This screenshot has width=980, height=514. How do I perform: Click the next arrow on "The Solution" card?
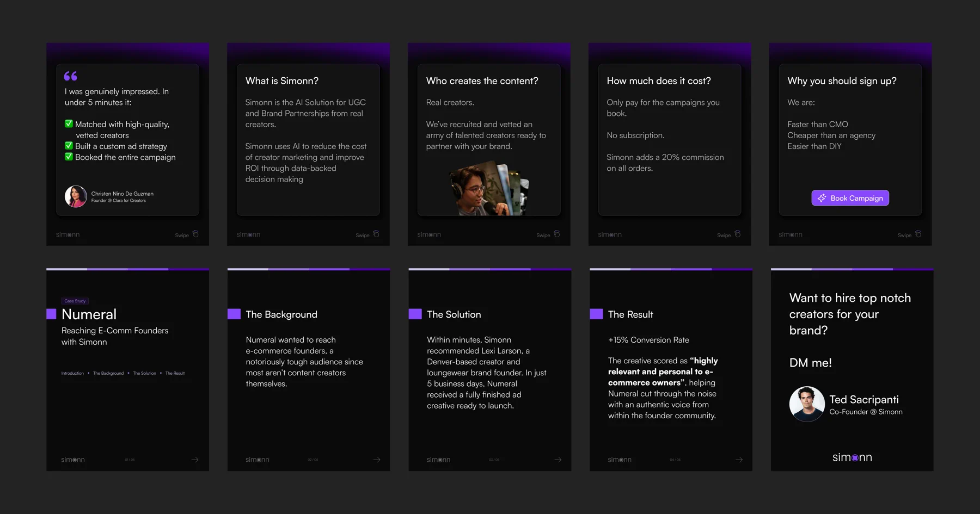558,460
